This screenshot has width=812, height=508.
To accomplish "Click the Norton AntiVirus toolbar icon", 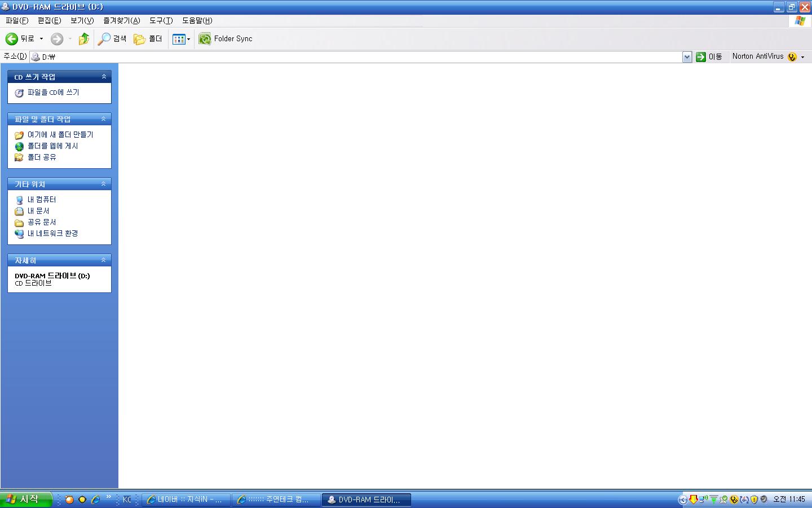I will click(792, 57).
